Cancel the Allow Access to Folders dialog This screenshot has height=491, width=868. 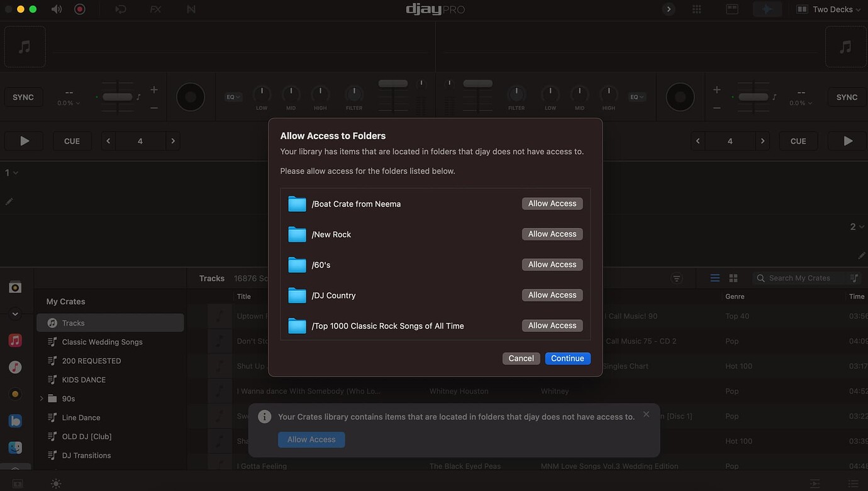click(x=521, y=358)
